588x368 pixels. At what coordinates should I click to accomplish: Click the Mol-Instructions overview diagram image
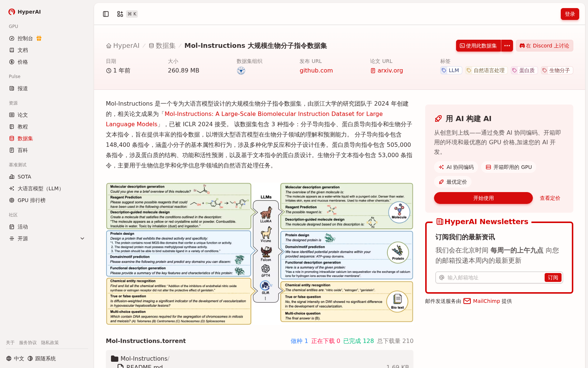click(259, 254)
